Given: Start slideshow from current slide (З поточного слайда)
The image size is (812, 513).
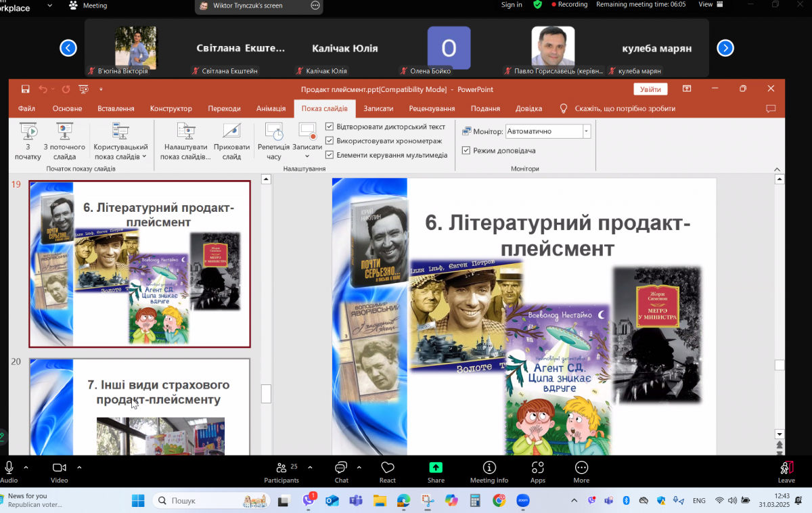Looking at the screenshot, I should pyautogui.click(x=64, y=141).
